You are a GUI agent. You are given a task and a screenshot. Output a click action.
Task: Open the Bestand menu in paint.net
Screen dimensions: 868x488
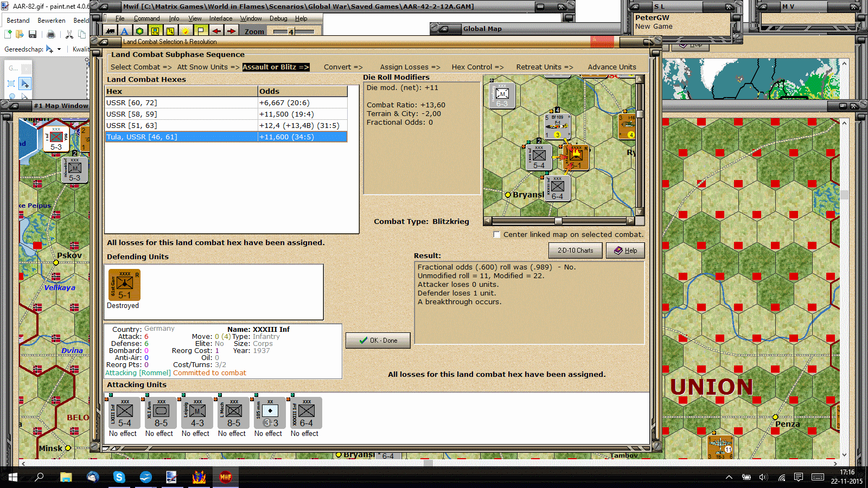tap(18, 21)
